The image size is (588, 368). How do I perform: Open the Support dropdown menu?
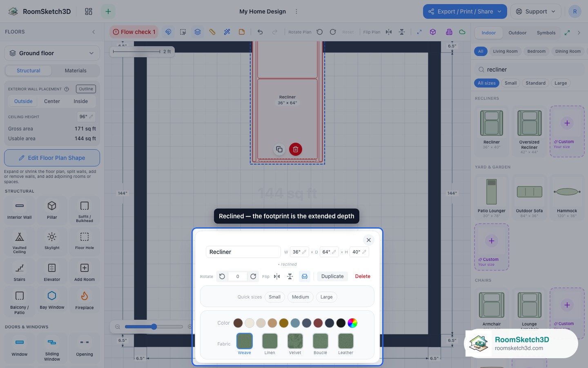(x=536, y=11)
